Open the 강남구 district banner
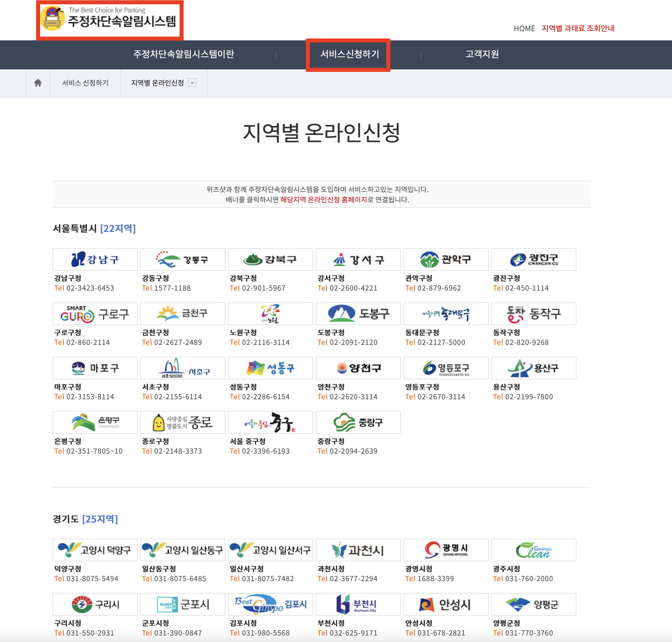672x642 pixels. [95, 259]
